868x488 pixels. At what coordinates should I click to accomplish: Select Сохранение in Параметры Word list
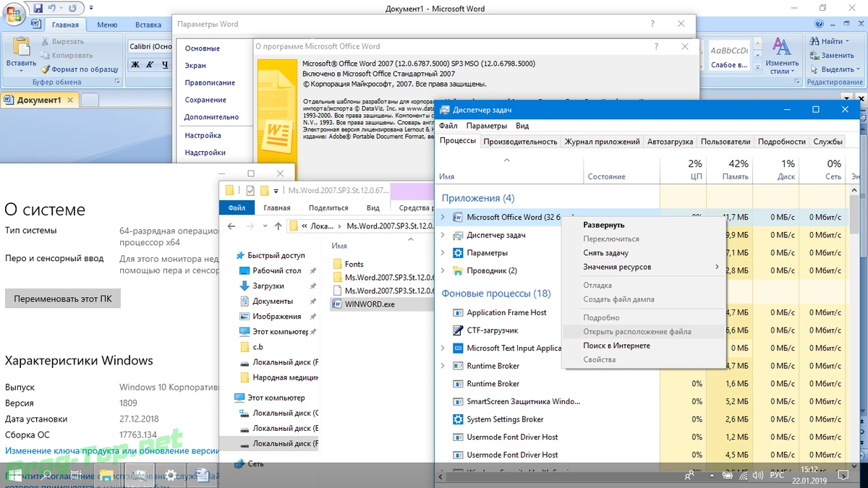click(x=205, y=100)
